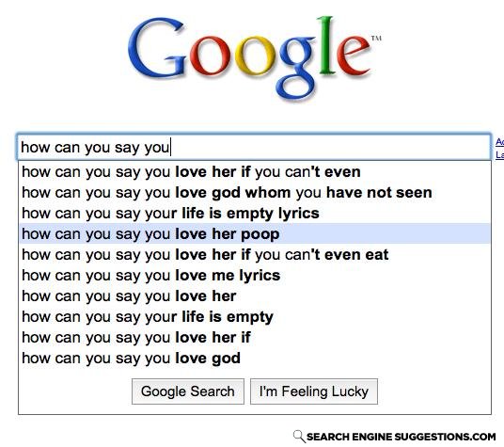Pick suggestion ending with "even eat"
This screenshot has width=504, height=447.
255,255
